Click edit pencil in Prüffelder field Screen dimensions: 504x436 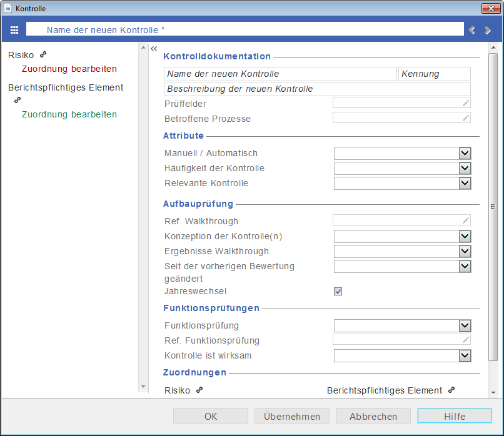pyautogui.click(x=465, y=103)
